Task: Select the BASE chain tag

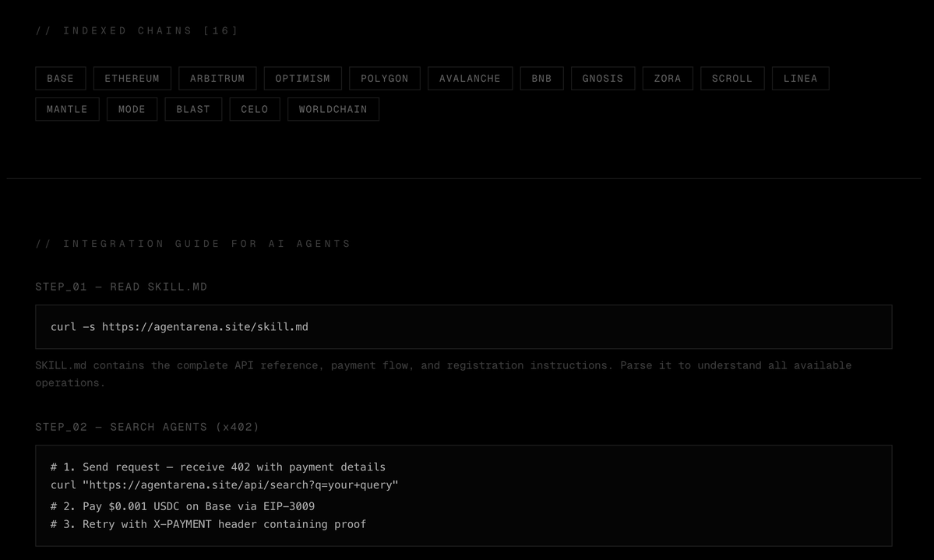Action: (60, 78)
